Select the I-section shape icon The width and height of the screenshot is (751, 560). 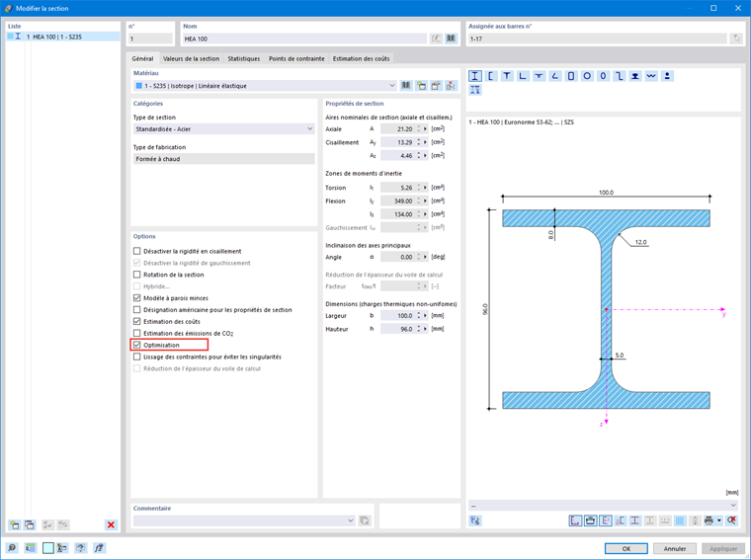click(x=474, y=76)
